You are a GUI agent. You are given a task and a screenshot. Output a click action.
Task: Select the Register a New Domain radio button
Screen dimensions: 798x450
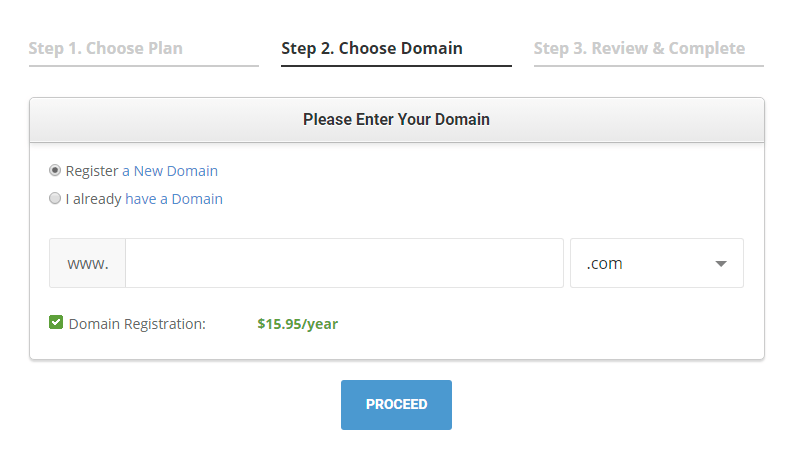[x=56, y=171]
